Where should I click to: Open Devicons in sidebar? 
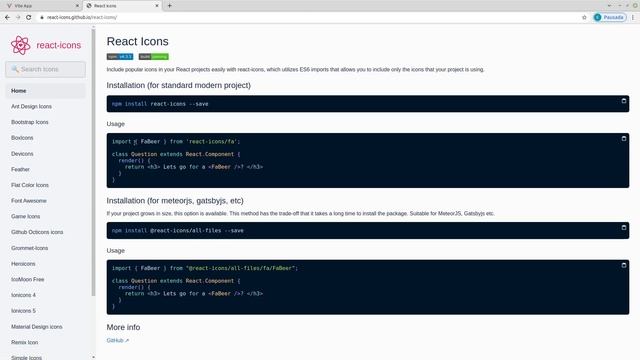(x=22, y=154)
